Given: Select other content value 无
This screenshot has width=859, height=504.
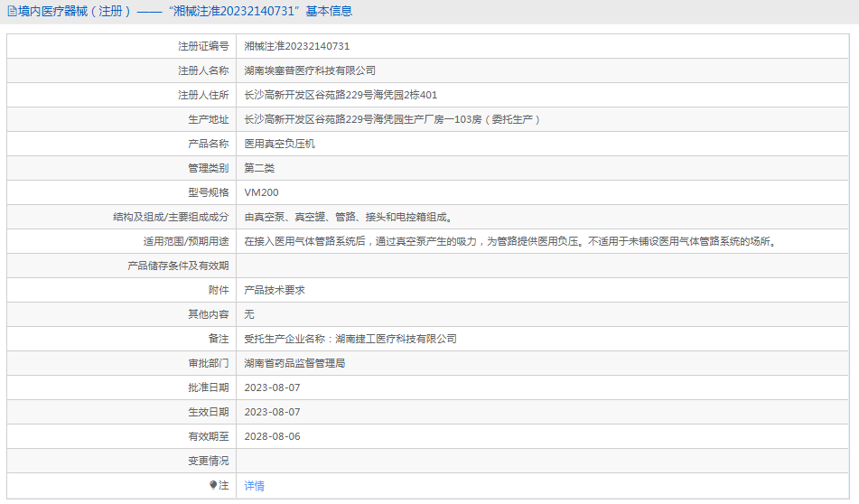Looking at the screenshot, I should [x=249, y=314].
